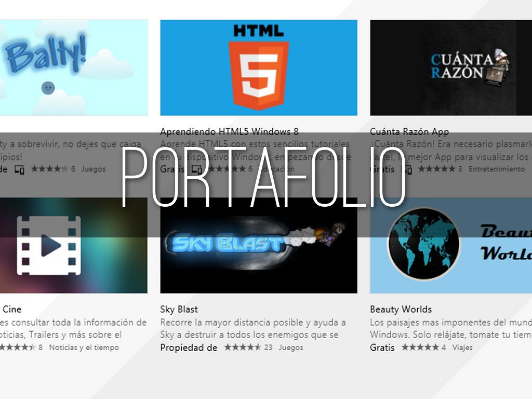Click the film strip play icon
The image size is (532, 399).
(x=48, y=245)
